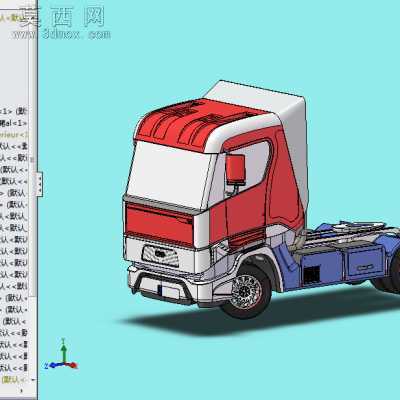Select the red side mirror on cab
The width and height of the screenshot is (400, 400).
pos(236,169)
